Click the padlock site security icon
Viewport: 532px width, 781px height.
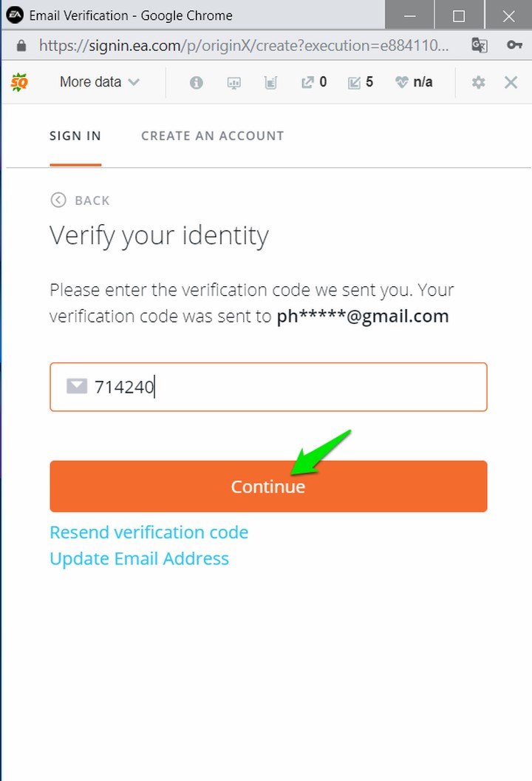pos(21,46)
